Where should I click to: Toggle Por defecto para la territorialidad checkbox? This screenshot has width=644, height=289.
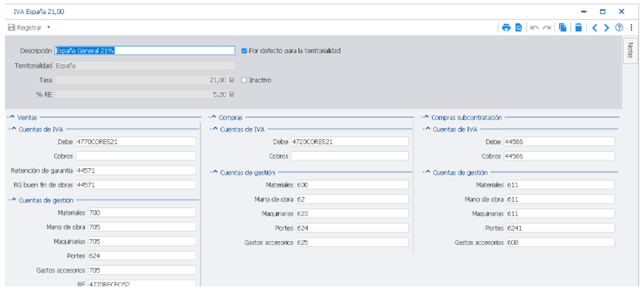[x=244, y=51]
